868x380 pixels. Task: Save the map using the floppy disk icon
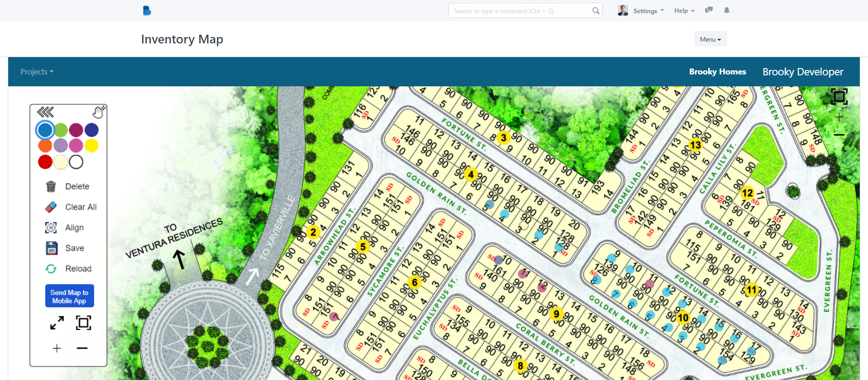click(x=52, y=248)
